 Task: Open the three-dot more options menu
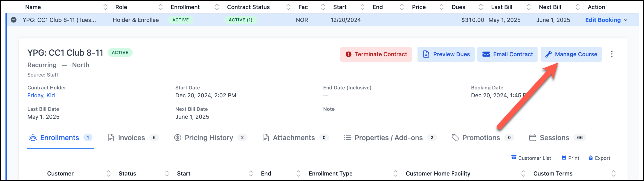coord(612,54)
